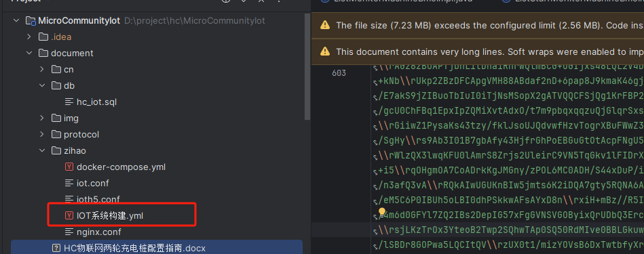Click the file size exceeds limit message
The height and width of the screenshot is (254, 644).
click(x=490, y=25)
